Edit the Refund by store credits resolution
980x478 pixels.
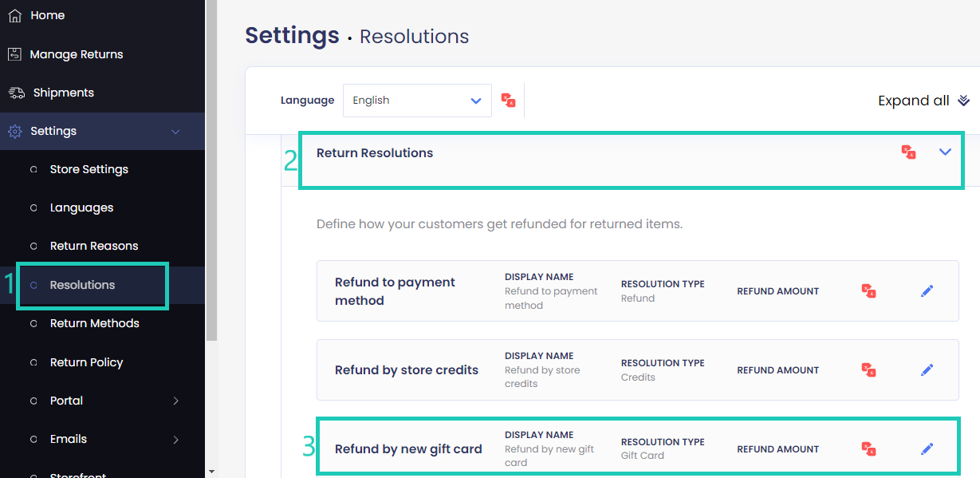pos(927,369)
